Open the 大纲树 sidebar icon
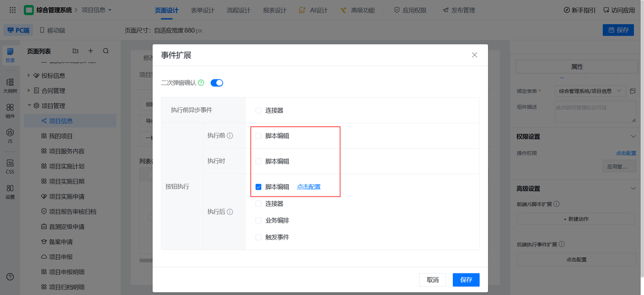Viewport: 644px width, 295px height. [x=10, y=86]
